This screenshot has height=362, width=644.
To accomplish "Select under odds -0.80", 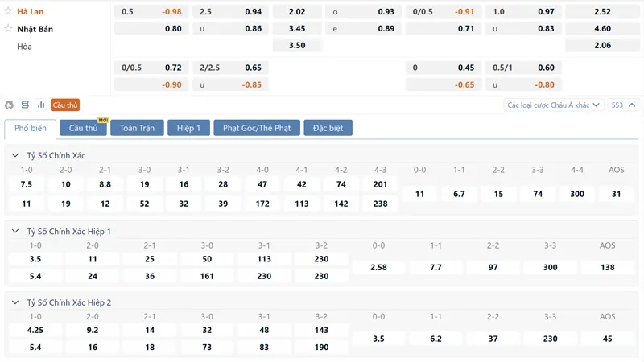I will (523, 84).
